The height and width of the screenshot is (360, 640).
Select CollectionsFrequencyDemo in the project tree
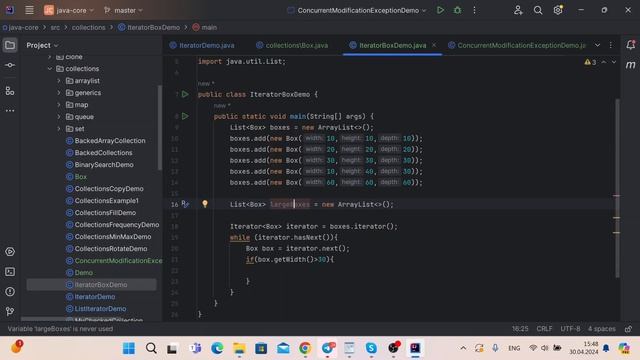(112, 225)
